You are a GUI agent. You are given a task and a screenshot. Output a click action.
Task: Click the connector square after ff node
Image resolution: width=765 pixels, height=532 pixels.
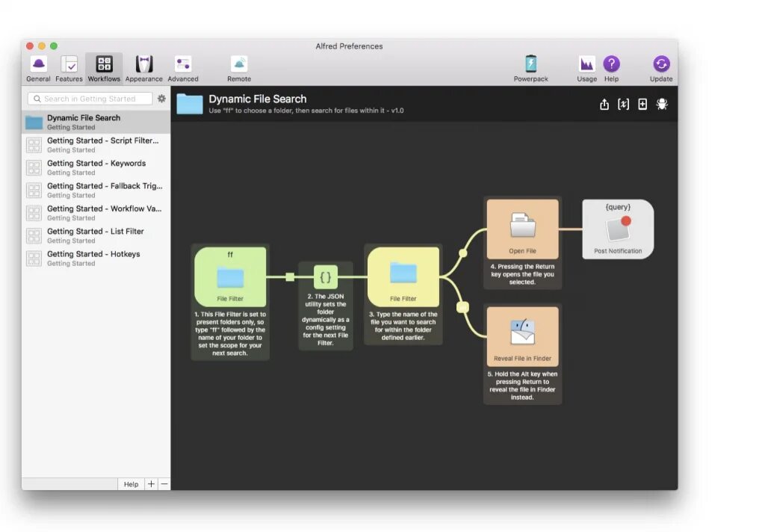tap(290, 277)
